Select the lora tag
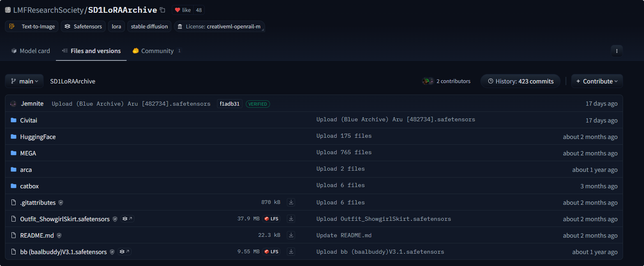Image resolution: width=644 pixels, height=266 pixels. click(116, 26)
